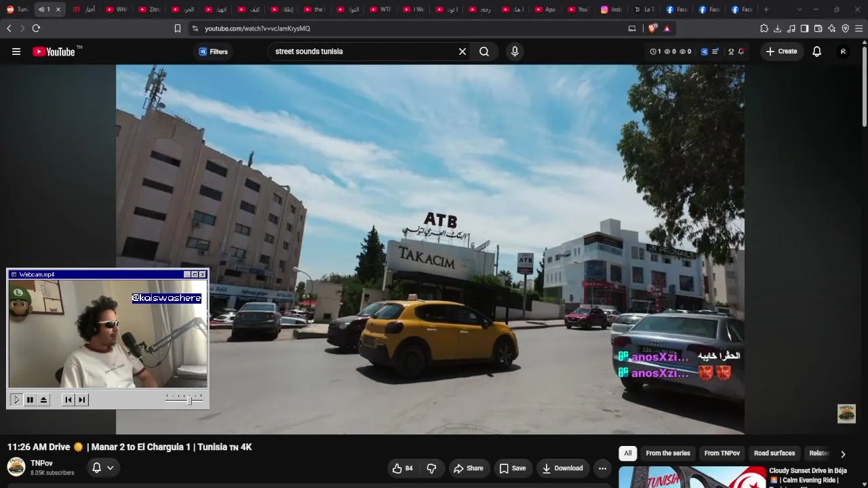Open the account avatar 'R' menu

(x=843, y=52)
